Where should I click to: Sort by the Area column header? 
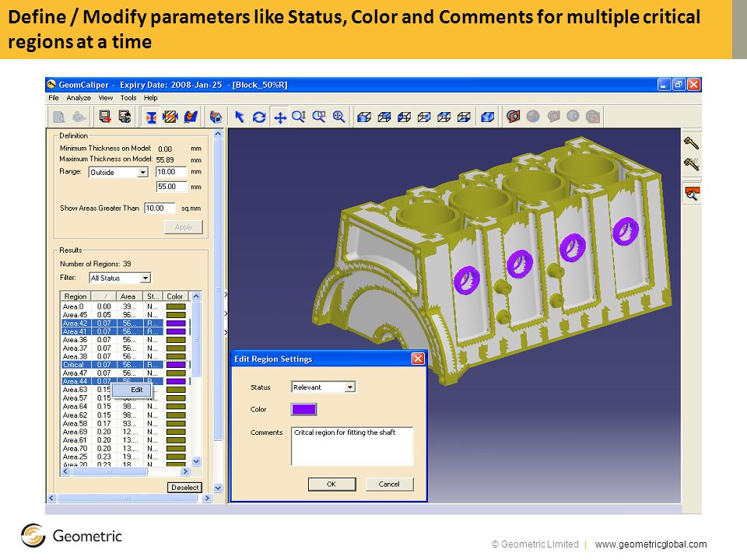coord(128,296)
